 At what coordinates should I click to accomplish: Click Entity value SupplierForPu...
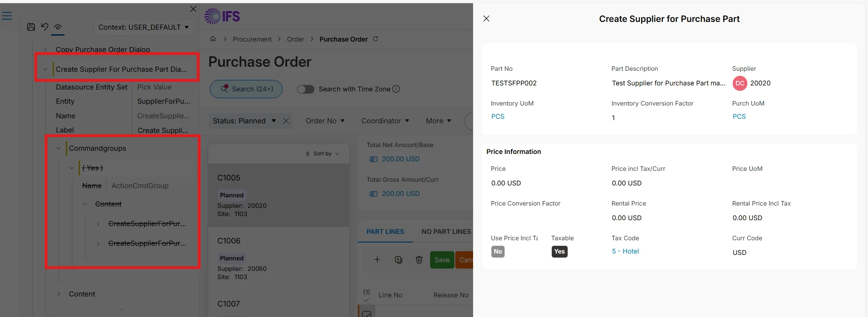click(164, 101)
